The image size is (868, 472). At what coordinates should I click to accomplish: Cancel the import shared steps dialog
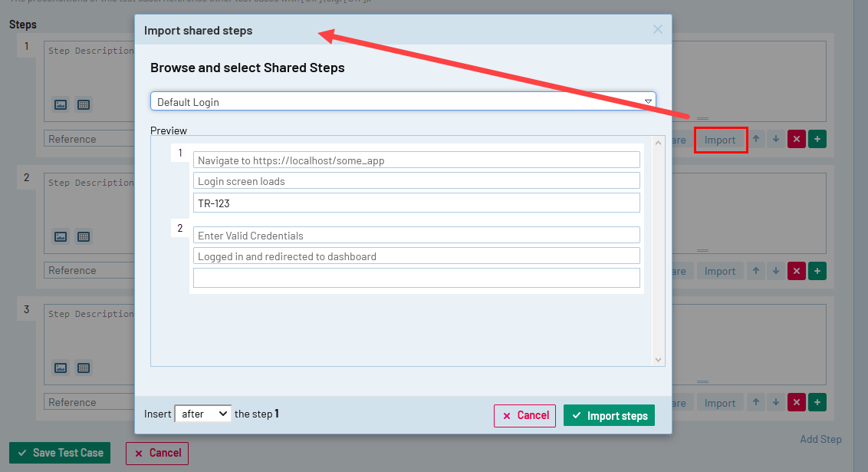[x=524, y=415]
